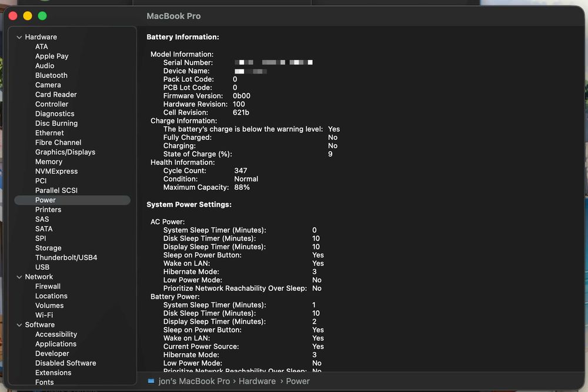The width and height of the screenshot is (588, 392).
Task: Select Parallel SCSI entry
Action: pyautogui.click(x=56, y=190)
